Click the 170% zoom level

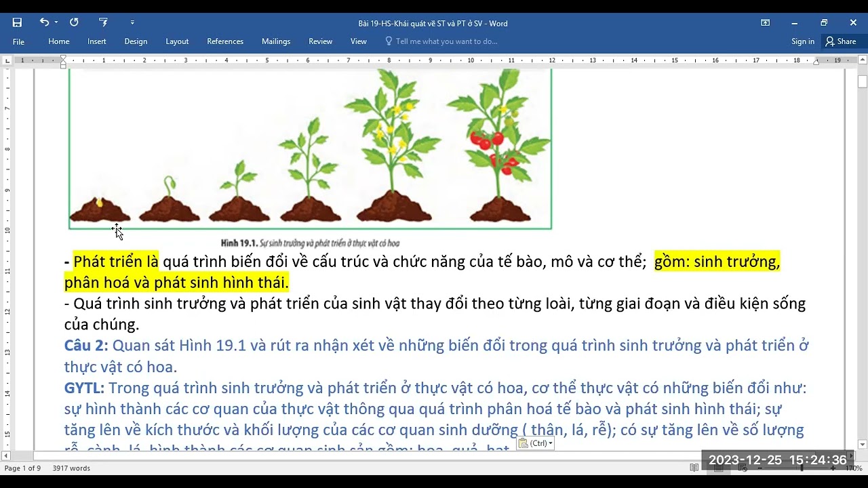pyautogui.click(x=854, y=468)
